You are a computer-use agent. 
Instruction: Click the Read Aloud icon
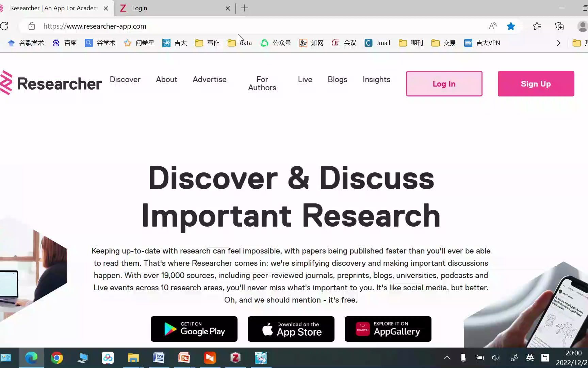(492, 26)
